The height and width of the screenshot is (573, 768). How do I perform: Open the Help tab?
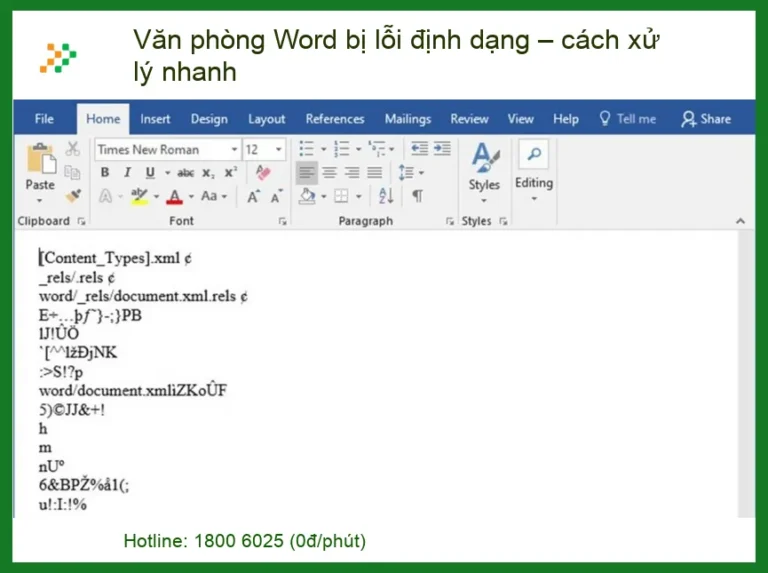[566, 119]
